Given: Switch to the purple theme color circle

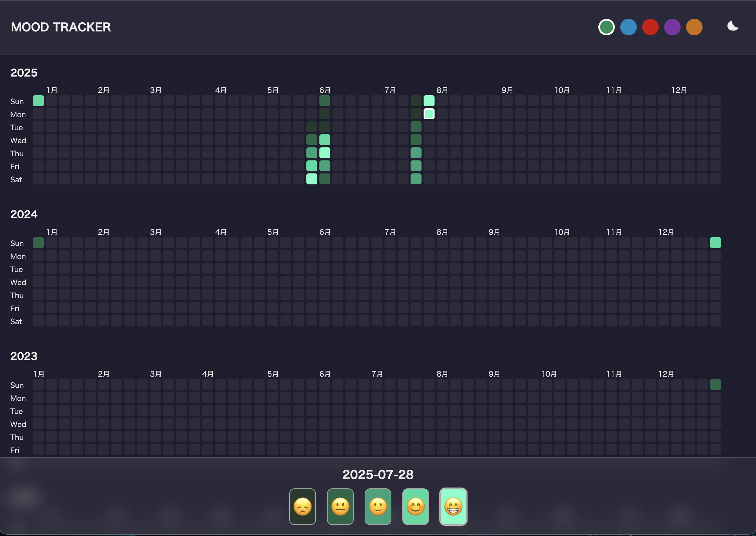Looking at the screenshot, I should click(x=672, y=27).
